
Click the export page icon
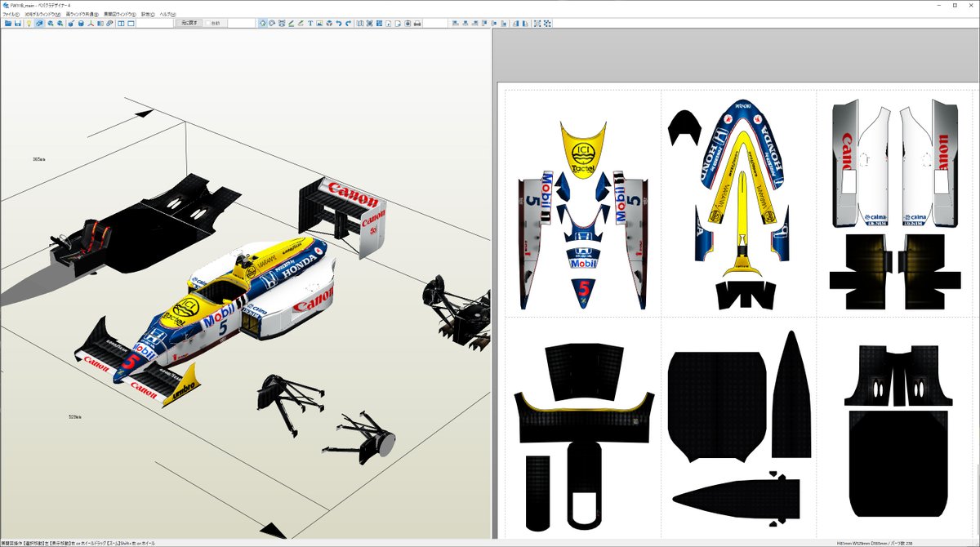(x=398, y=24)
